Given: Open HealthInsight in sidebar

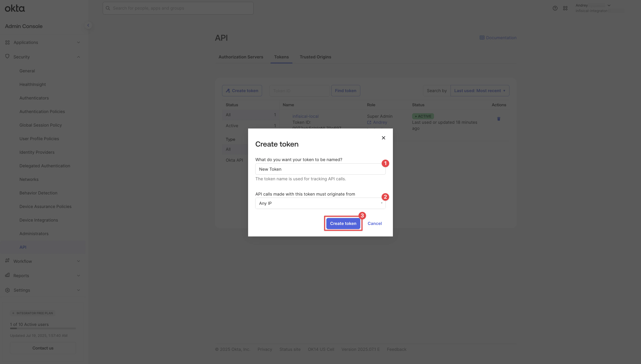Looking at the screenshot, I should (x=33, y=84).
